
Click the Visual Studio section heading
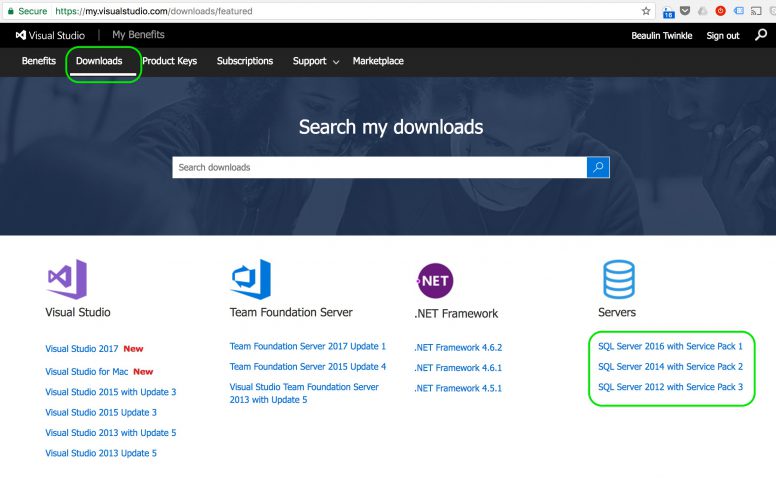click(x=78, y=312)
